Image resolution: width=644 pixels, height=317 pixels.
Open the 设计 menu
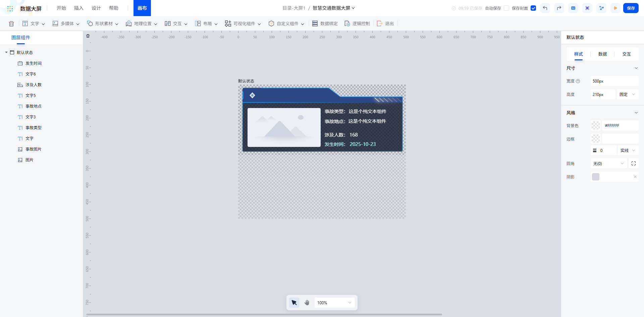pyautogui.click(x=96, y=8)
